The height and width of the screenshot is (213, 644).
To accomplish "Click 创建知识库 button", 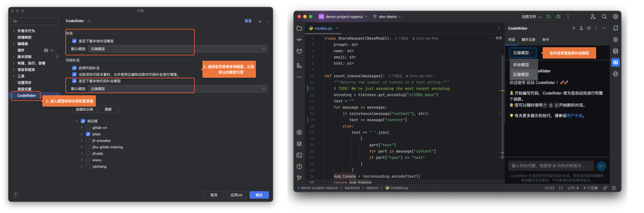I will 84,109.
